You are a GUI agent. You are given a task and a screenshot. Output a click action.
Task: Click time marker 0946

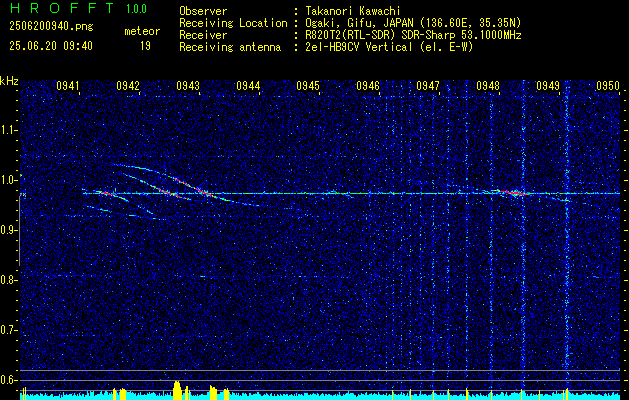click(368, 85)
